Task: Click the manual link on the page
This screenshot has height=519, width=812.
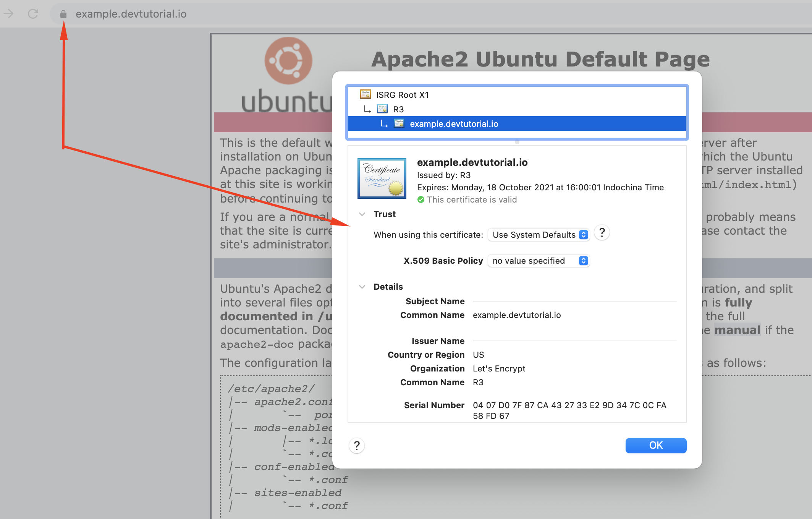Action: [737, 330]
